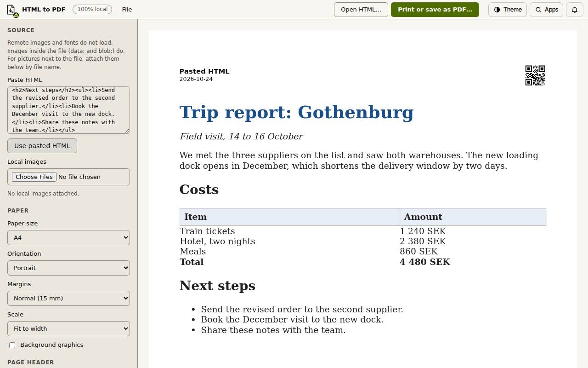Click the Open HTML… button

click(x=361, y=10)
